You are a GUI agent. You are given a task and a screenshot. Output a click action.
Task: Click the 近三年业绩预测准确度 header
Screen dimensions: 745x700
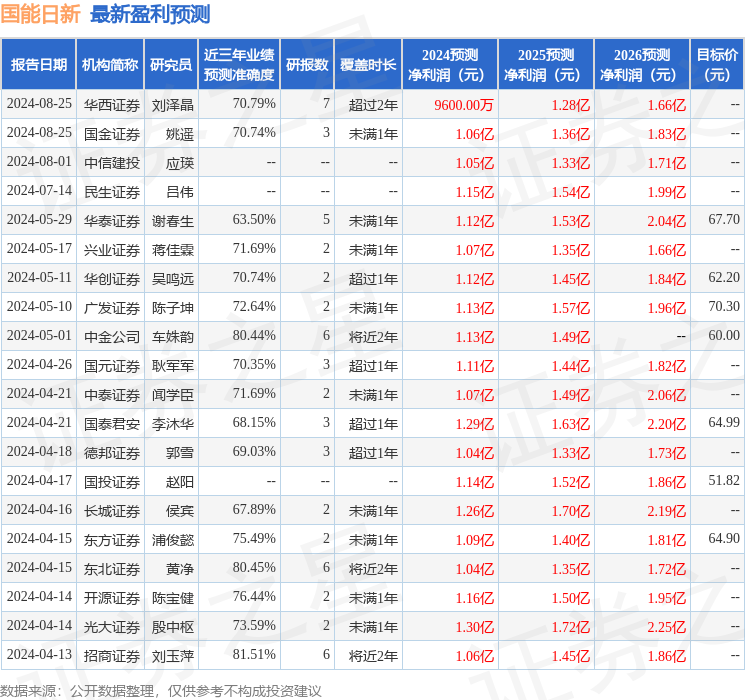click(239, 65)
